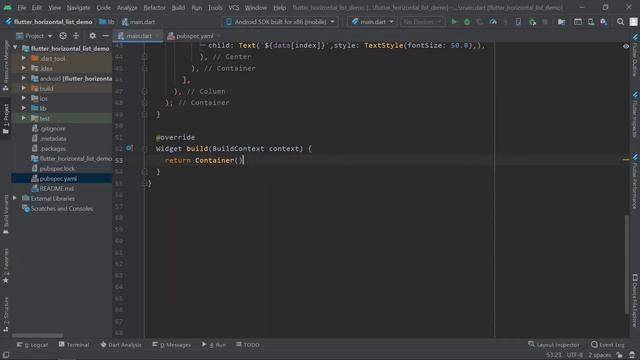Expand the lib folder in tree
The height and width of the screenshot is (360, 640).
click(24, 108)
